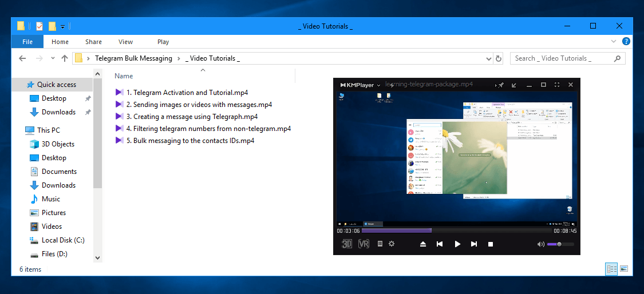
Task: Stop playback in KMPlayer
Action: pyautogui.click(x=491, y=244)
